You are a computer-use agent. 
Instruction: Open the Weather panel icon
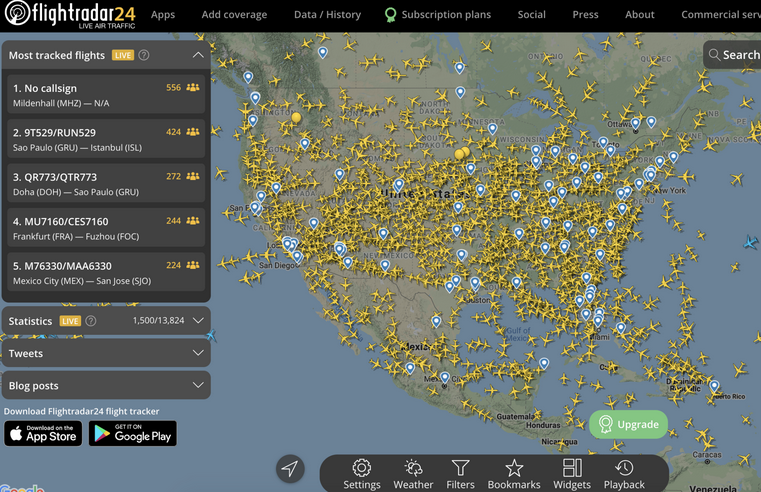413,468
